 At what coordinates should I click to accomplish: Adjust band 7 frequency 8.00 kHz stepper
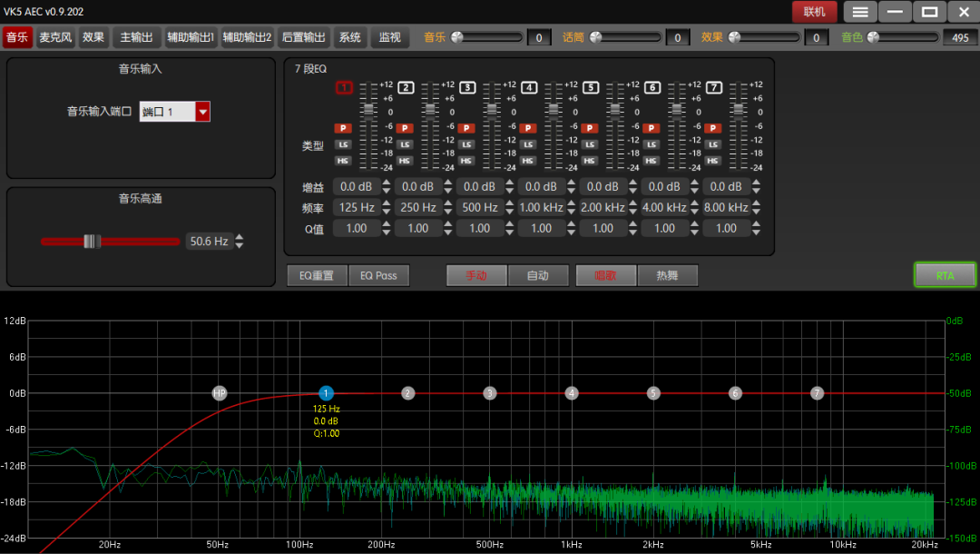click(756, 208)
